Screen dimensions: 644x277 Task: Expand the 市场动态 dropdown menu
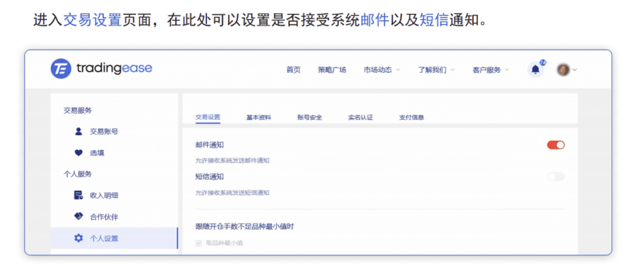pos(381,70)
